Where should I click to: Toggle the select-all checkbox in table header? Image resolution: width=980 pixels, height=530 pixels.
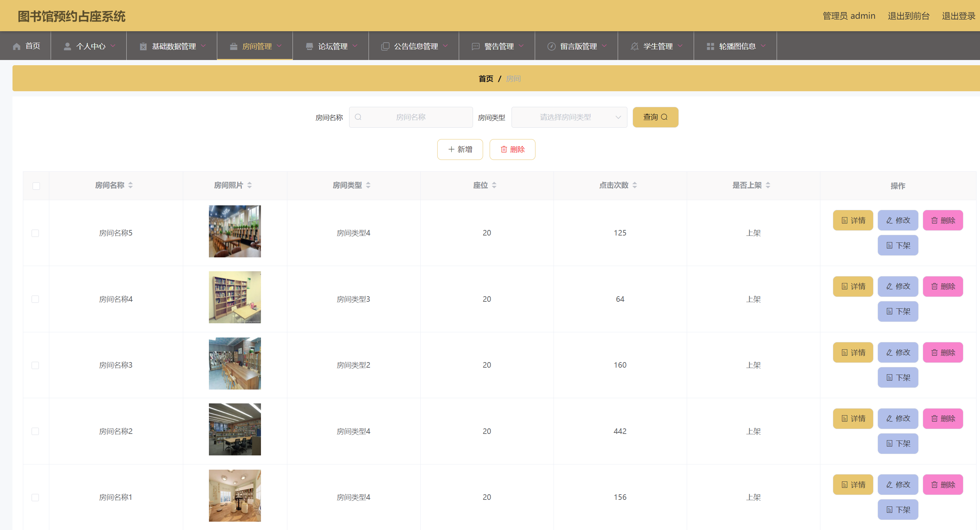tap(36, 186)
